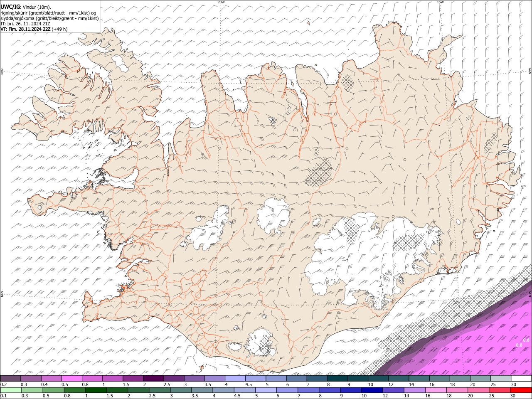The image size is (532, 399).
Task: Pick the top-row legend swatch starting at 1.5
Action: [x=133, y=379]
